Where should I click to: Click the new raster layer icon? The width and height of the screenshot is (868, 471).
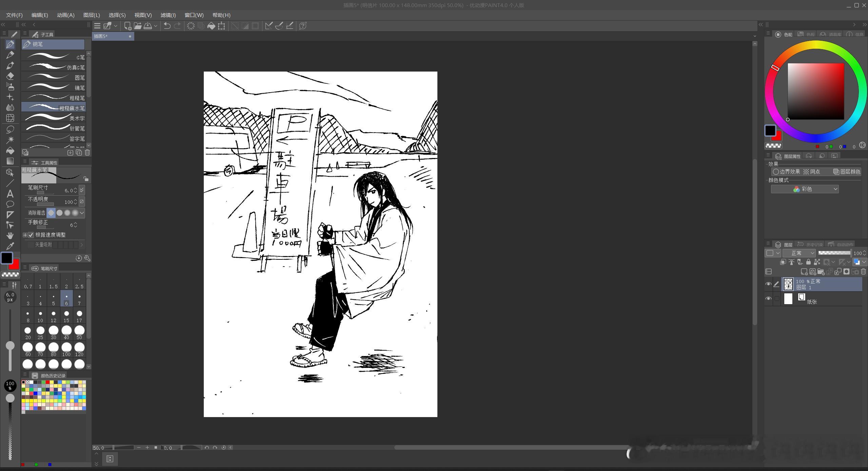(804, 272)
